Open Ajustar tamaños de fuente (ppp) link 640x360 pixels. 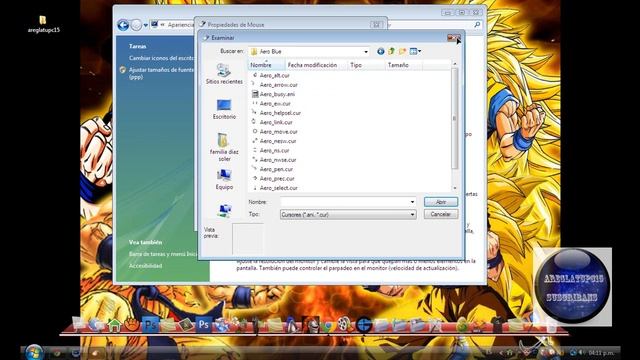click(x=162, y=73)
